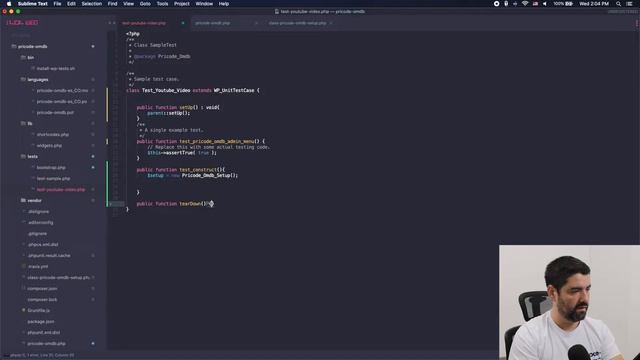Open the Project menu
Image resolution: width=640 pixels, height=360 pixels.
point(182,4)
